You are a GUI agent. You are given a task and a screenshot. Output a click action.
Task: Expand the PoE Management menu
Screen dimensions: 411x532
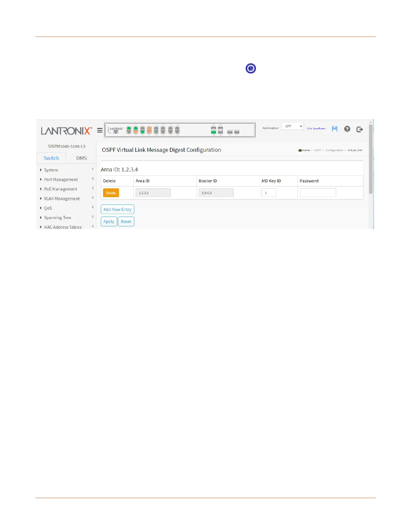tap(66, 189)
